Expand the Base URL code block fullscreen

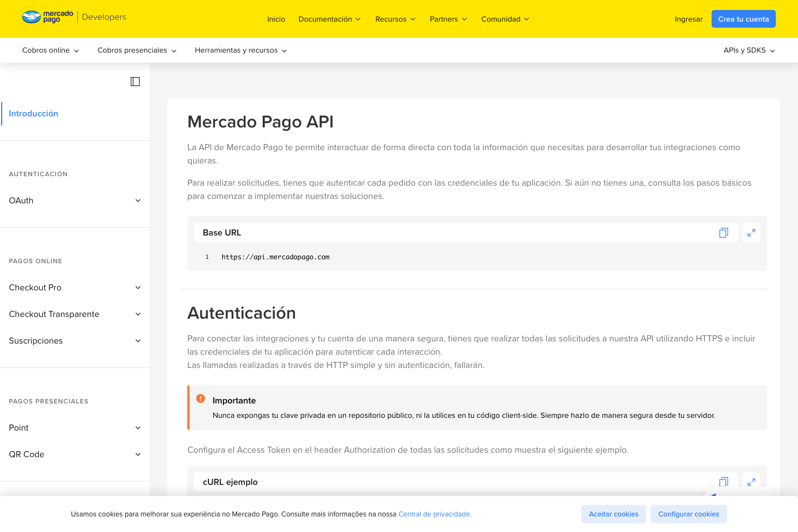click(751, 233)
